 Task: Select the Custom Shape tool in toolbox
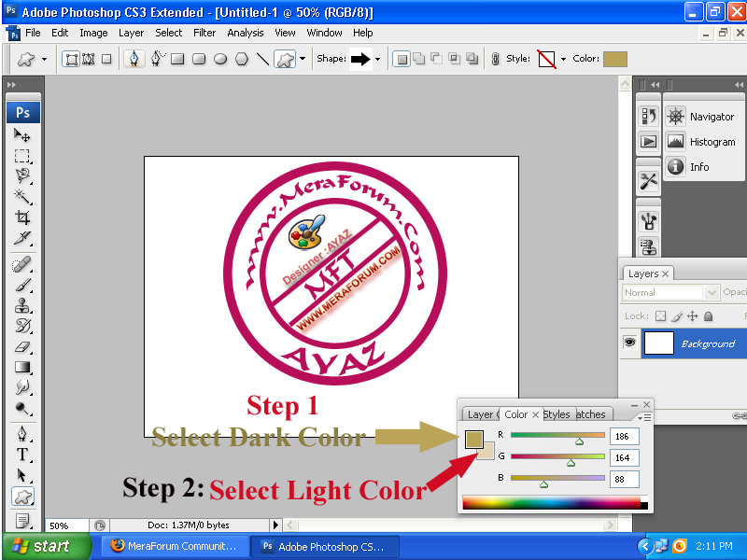(x=22, y=497)
